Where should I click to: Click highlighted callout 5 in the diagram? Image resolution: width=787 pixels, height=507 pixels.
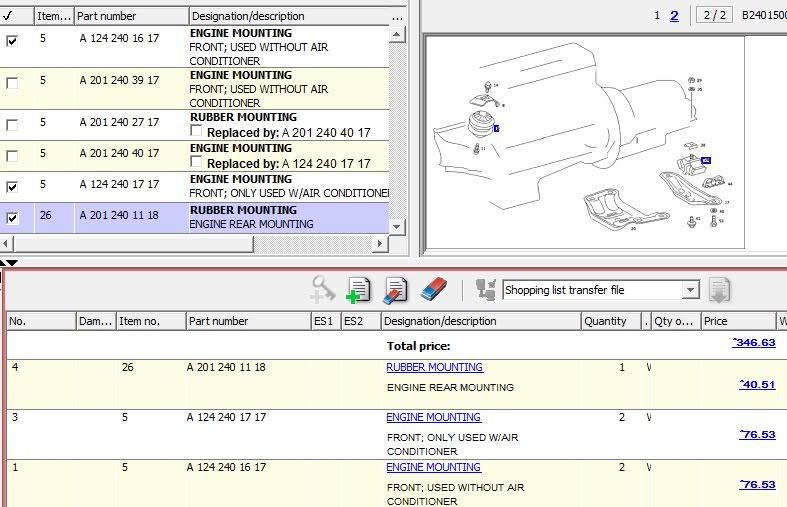point(496,129)
